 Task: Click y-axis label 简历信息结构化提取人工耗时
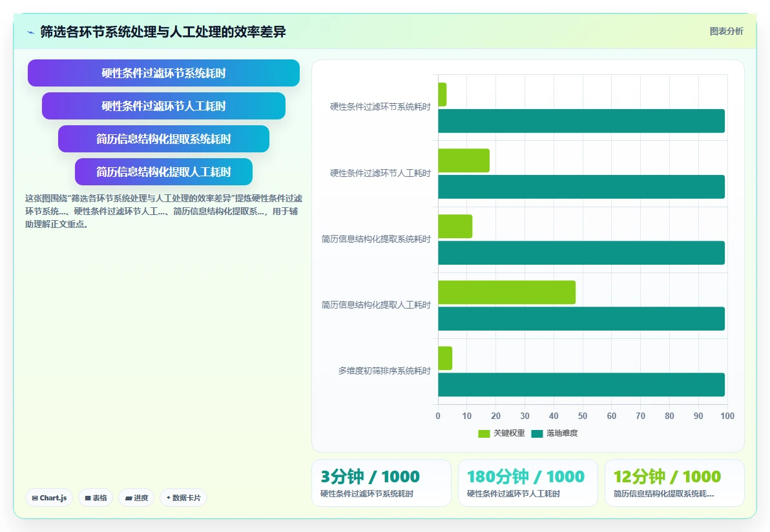click(x=376, y=305)
